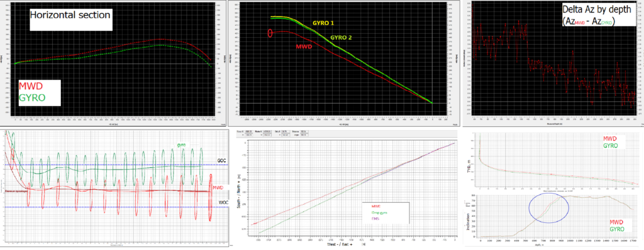The width and height of the screenshot is (644, 250).
Task: Click the Horizontal section title box
Action: tap(70, 19)
